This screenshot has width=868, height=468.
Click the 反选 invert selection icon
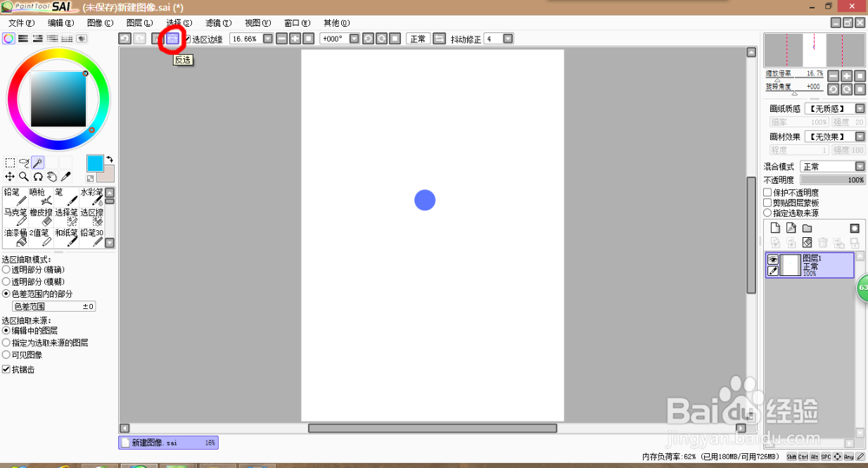coord(173,39)
